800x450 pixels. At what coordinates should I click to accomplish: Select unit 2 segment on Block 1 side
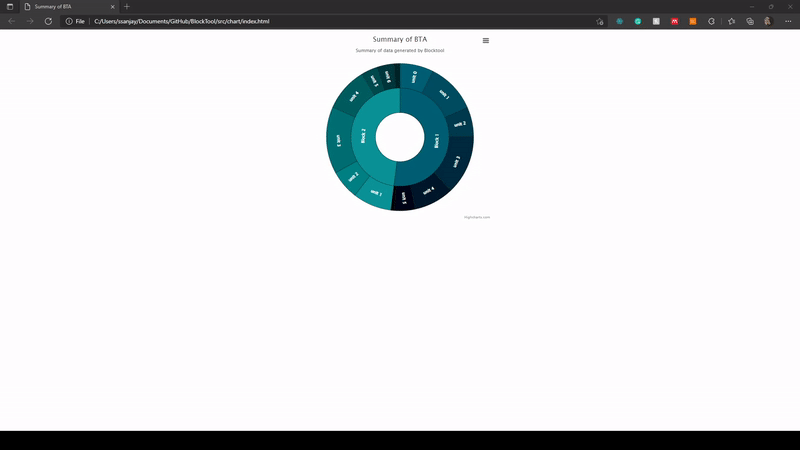(460, 124)
